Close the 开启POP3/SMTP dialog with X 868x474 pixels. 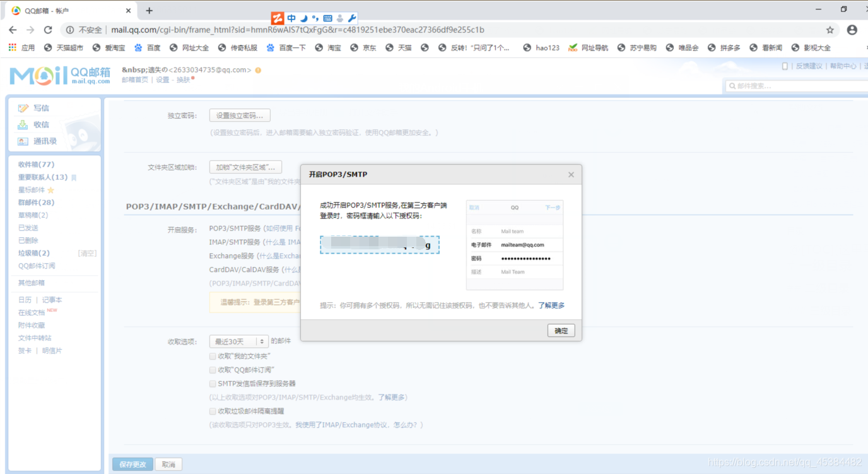click(x=571, y=175)
